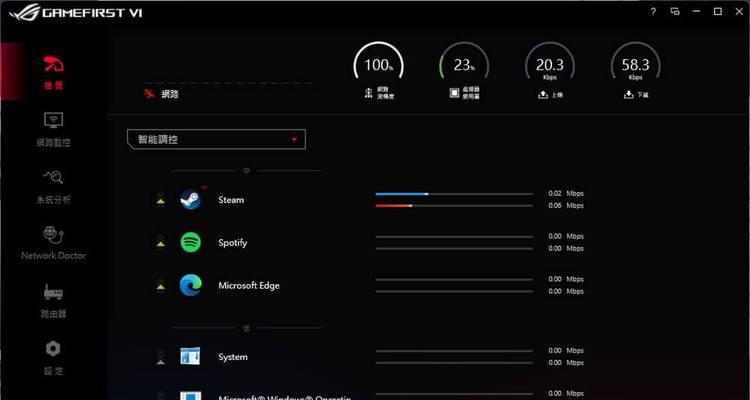
Task: Open the router sidebar icon
Action: coord(54,292)
